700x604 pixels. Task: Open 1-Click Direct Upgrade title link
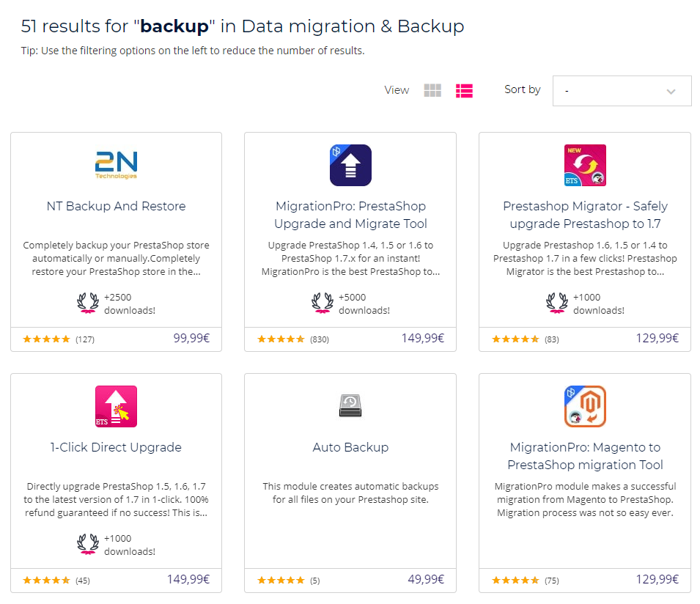tap(116, 447)
